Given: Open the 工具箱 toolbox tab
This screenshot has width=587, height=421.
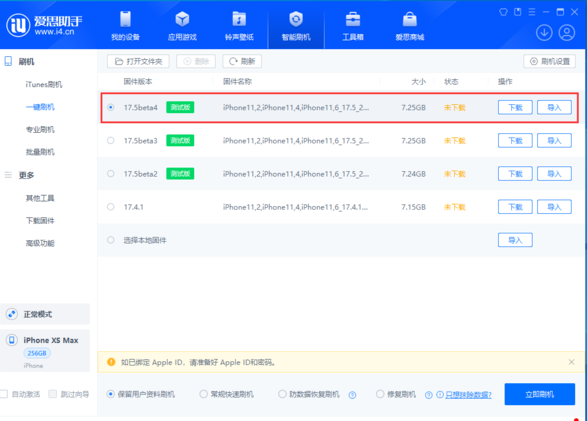Looking at the screenshot, I should click(x=353, y=26).
